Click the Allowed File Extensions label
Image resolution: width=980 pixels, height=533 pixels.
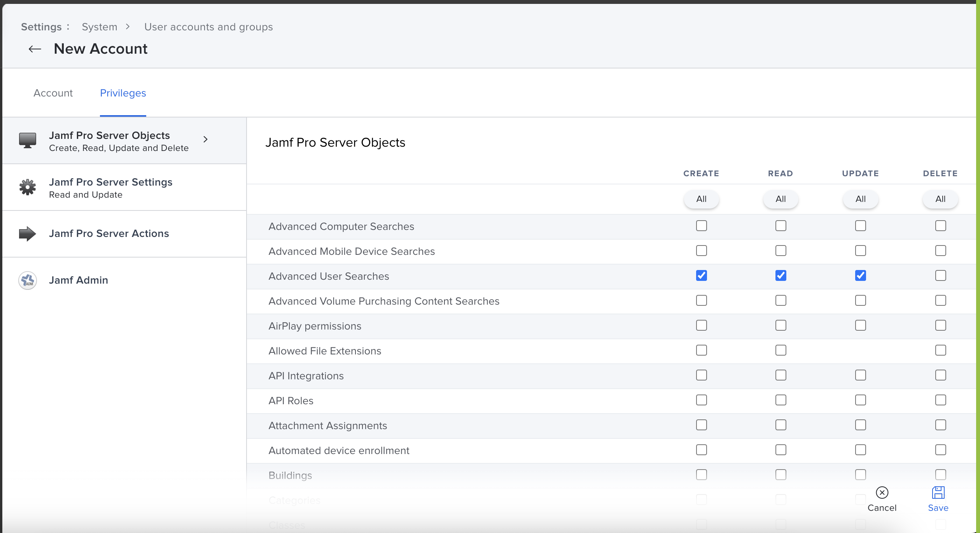(x=325, y=351)
